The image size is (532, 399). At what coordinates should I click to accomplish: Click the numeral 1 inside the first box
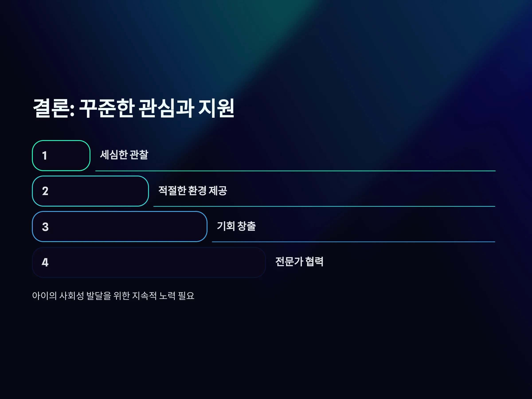coord(45,156)
